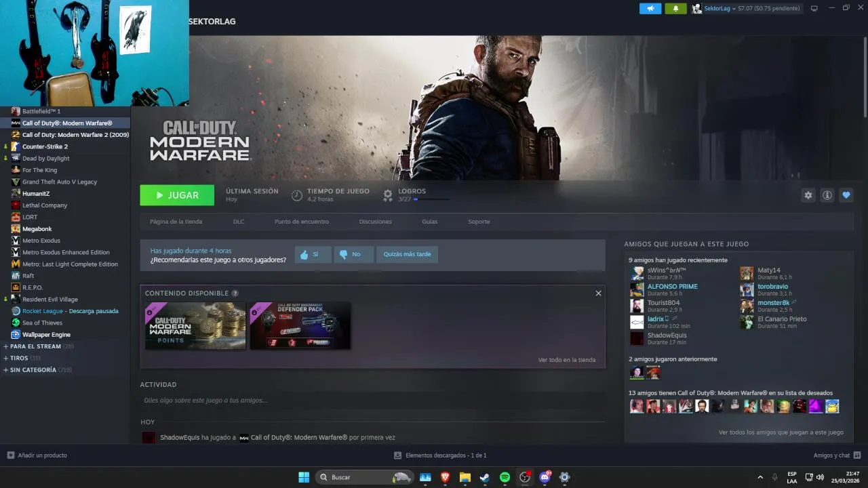Open Discord from taskbar
Image resolution: width=868 pixels, height=488 pixels.
click(x=545, y=477)
